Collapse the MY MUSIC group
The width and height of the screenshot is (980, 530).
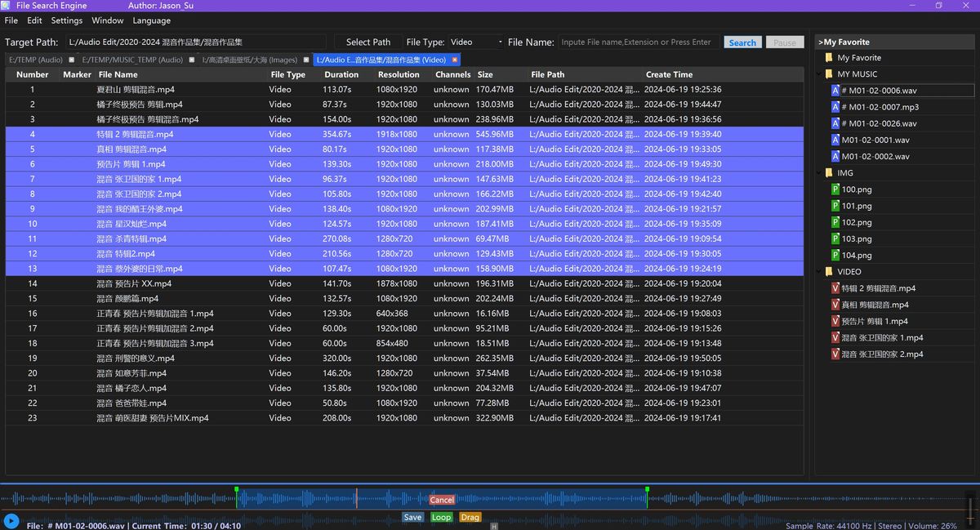[818, 73]
